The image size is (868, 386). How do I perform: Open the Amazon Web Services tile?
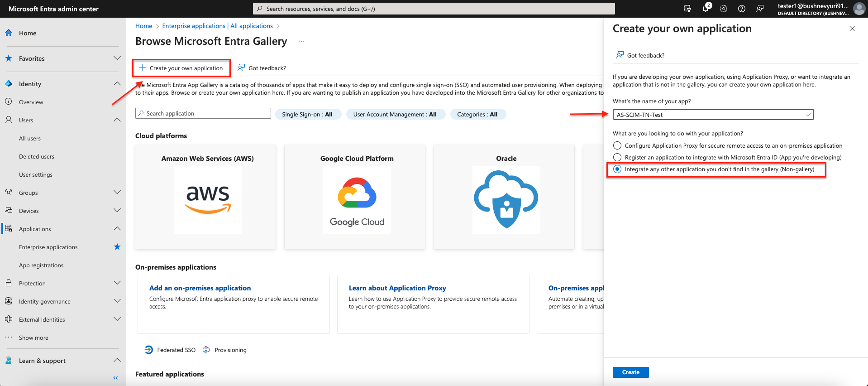tap(205, 197)
